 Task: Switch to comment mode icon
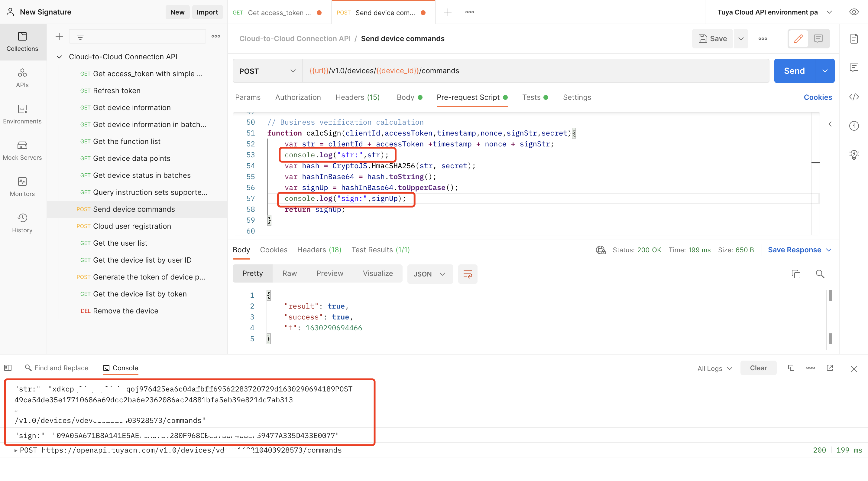(x=818, y=39)
